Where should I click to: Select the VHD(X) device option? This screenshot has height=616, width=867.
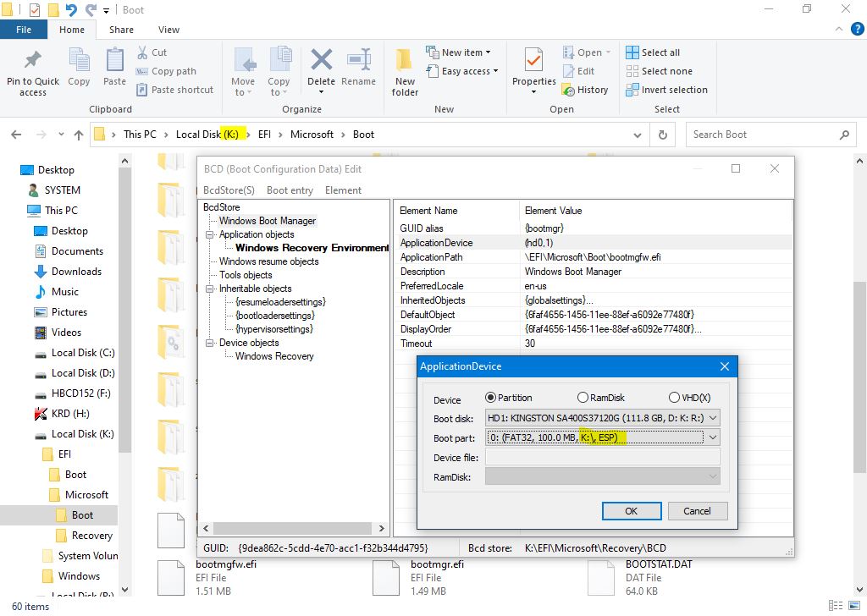[x=674, y=398]
